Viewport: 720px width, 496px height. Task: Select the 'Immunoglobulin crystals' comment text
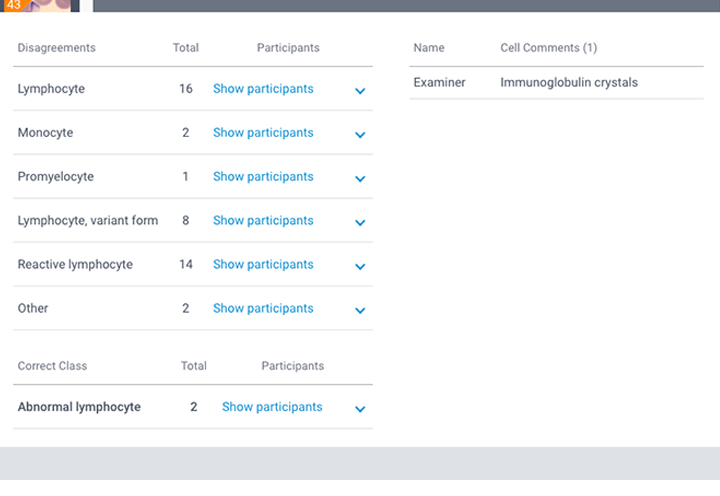(x=569, y=83)
